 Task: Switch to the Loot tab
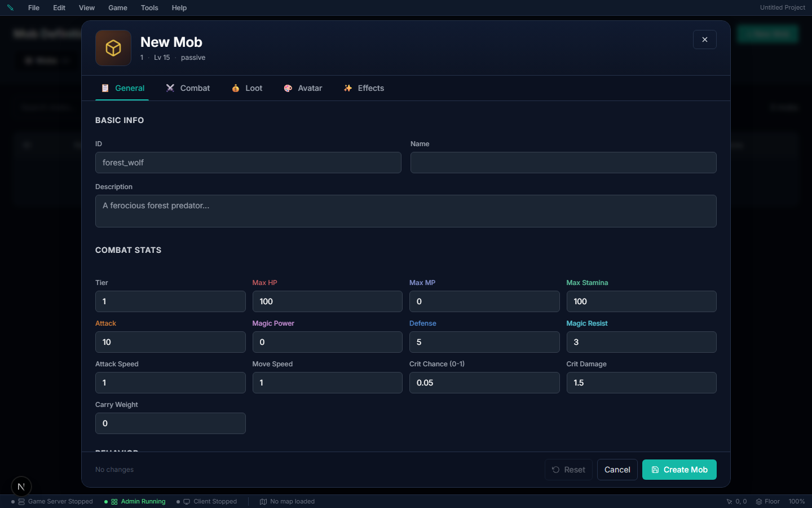coord(247,88)
